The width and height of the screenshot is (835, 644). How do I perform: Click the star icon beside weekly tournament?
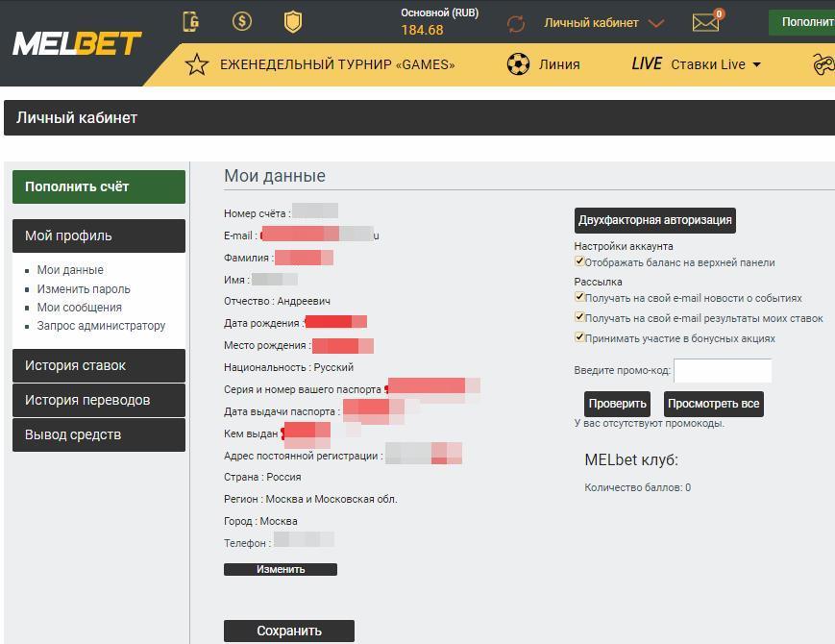coord(197,64)
